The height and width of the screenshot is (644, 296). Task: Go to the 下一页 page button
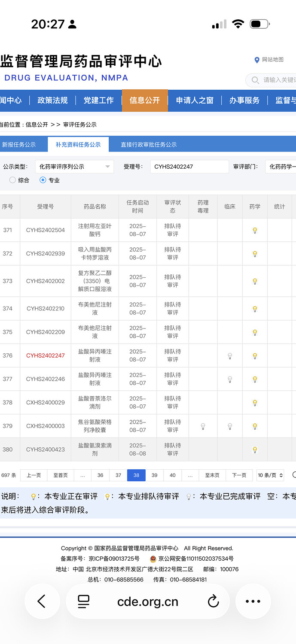click(239, 475)
